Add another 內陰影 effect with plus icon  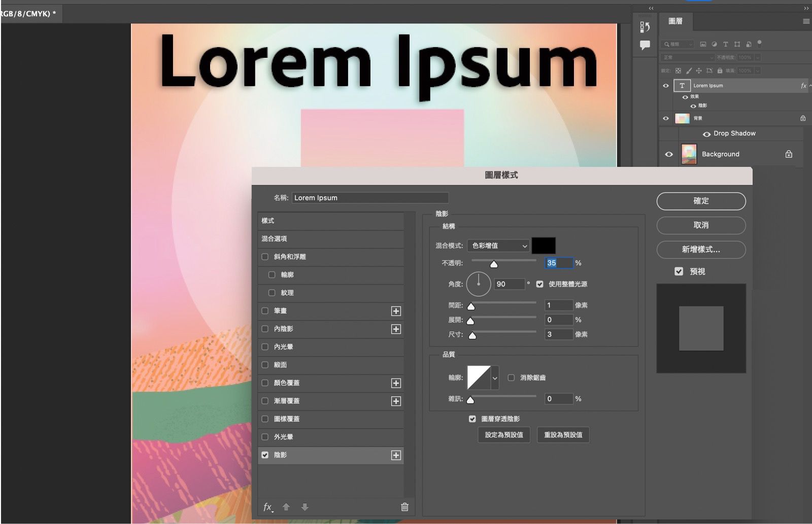(396, 329)
